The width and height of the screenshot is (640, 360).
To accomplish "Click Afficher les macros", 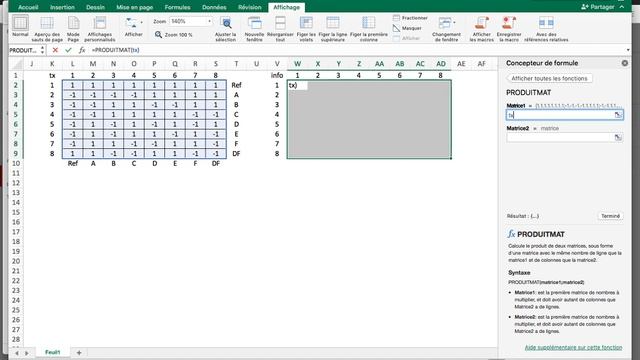I will point(482,28).
